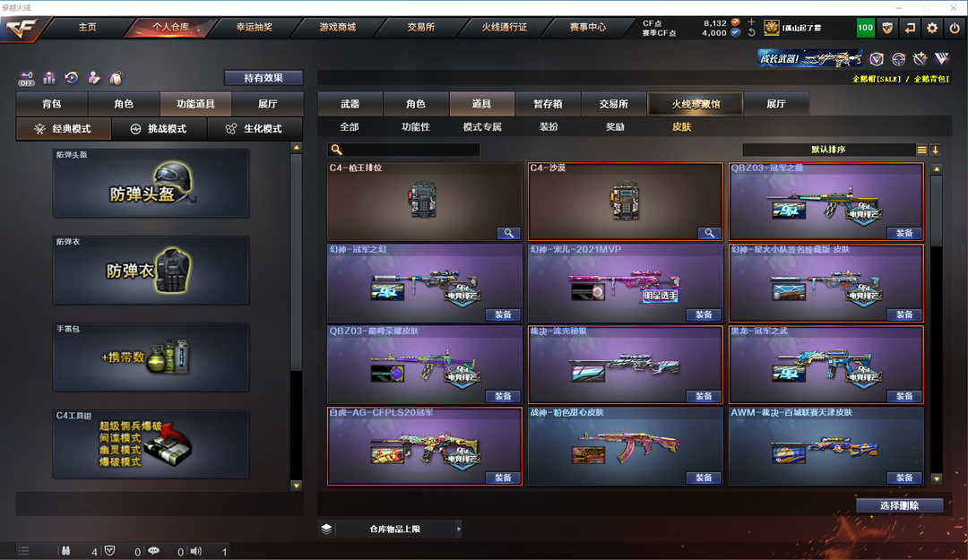Click the striped V logo icon
The height and width of the screenshot is (560, 968).
point(942,59)
